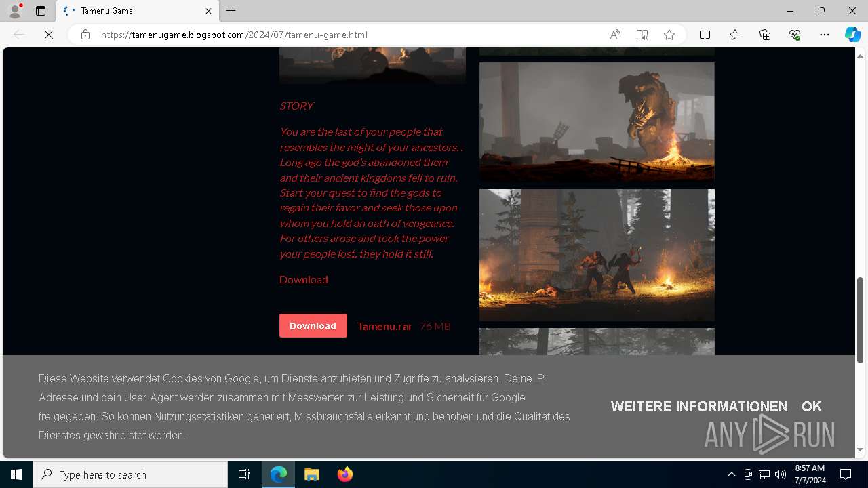
Task: Open Browser essentials icon
Action: [x=795, y=35]
